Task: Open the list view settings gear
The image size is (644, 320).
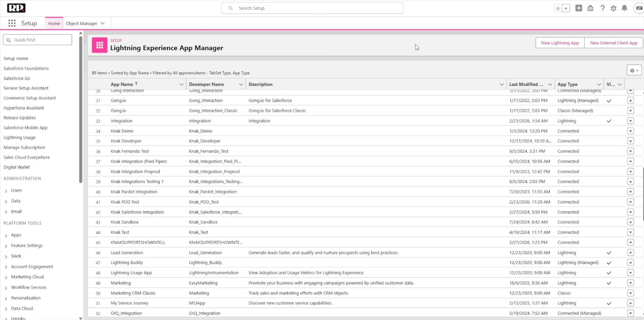Action: point(634,70)
